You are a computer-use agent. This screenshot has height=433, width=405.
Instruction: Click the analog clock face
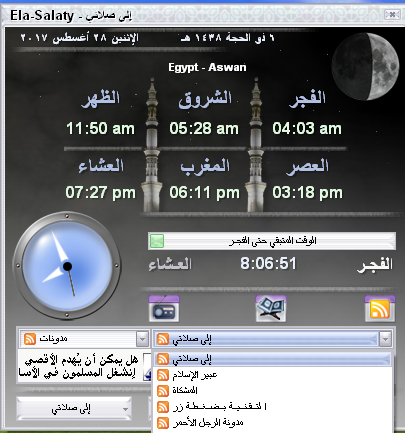(x=67, y=266)
